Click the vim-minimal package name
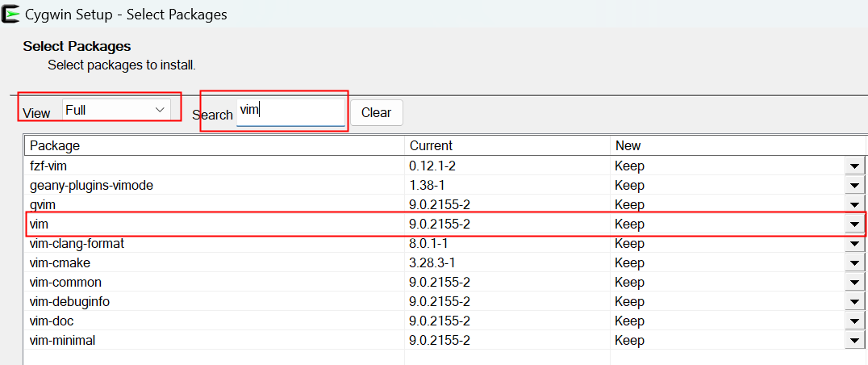 (62, 341)
